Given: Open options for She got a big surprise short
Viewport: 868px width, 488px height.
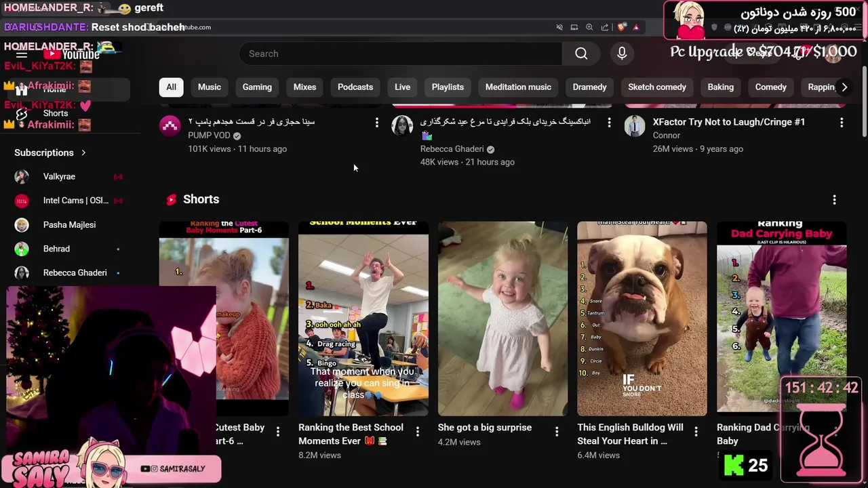Looking at the screenshot, I should (557, 431).
